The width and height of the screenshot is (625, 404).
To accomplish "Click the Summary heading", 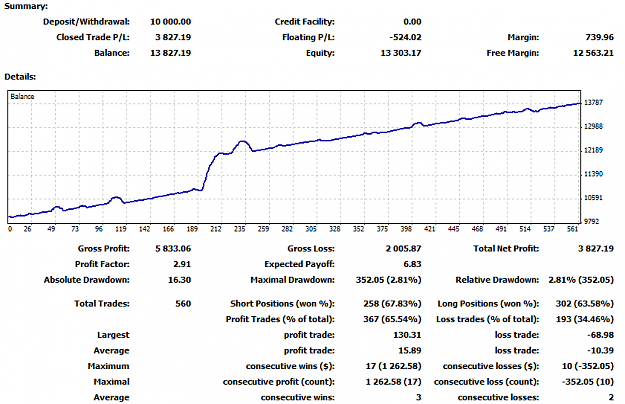I will click(26, 6).
